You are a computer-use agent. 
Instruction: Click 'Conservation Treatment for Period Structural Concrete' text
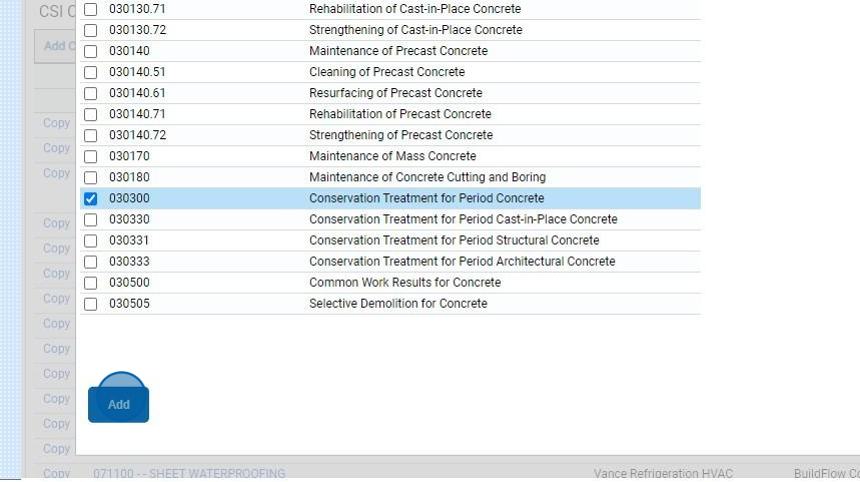click(x=454, y=240)
